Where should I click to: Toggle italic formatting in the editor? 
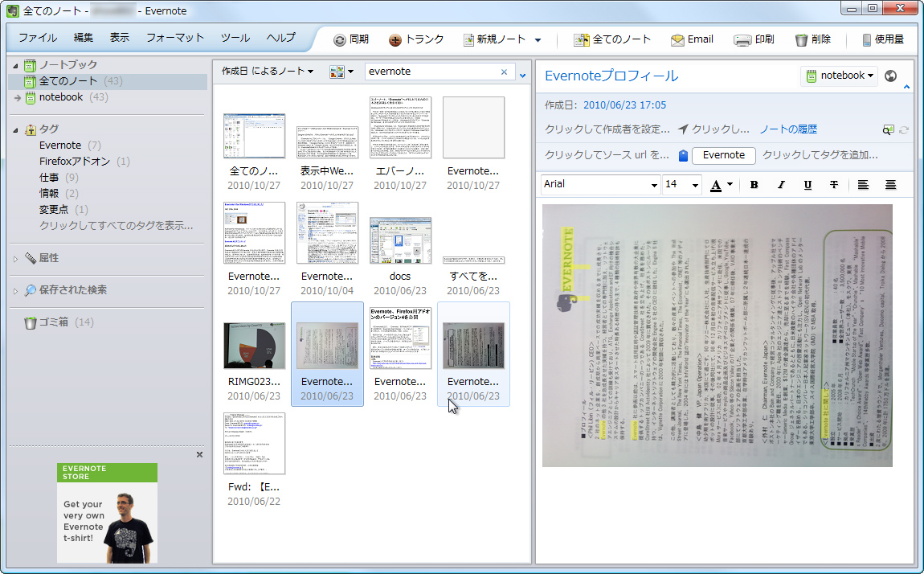pos(780,184)
